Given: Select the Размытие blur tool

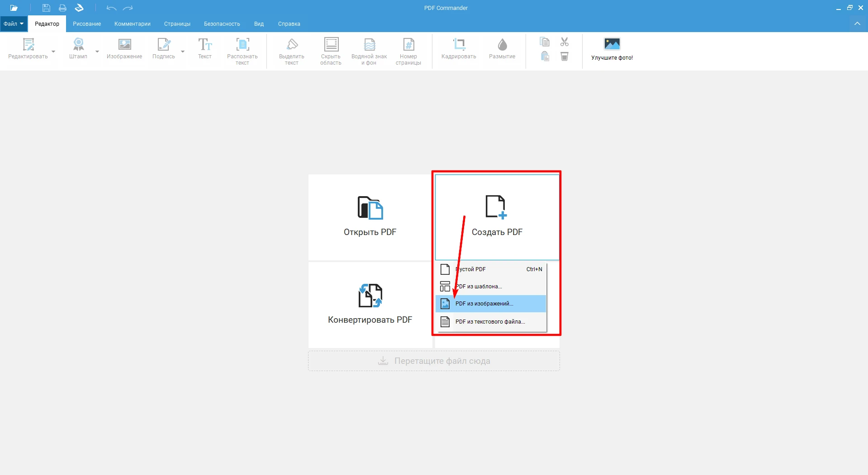Looking at the screenshot, I should (x=502, y=48).
